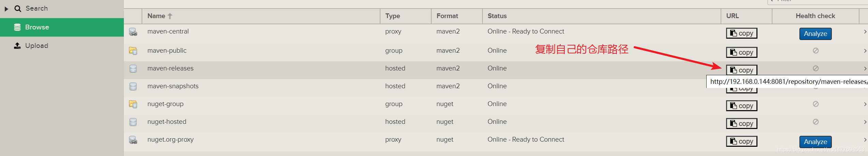The image size is (868, 156).
Task: Click the maven-central proxy repository icon
Action: pos(133,32)
